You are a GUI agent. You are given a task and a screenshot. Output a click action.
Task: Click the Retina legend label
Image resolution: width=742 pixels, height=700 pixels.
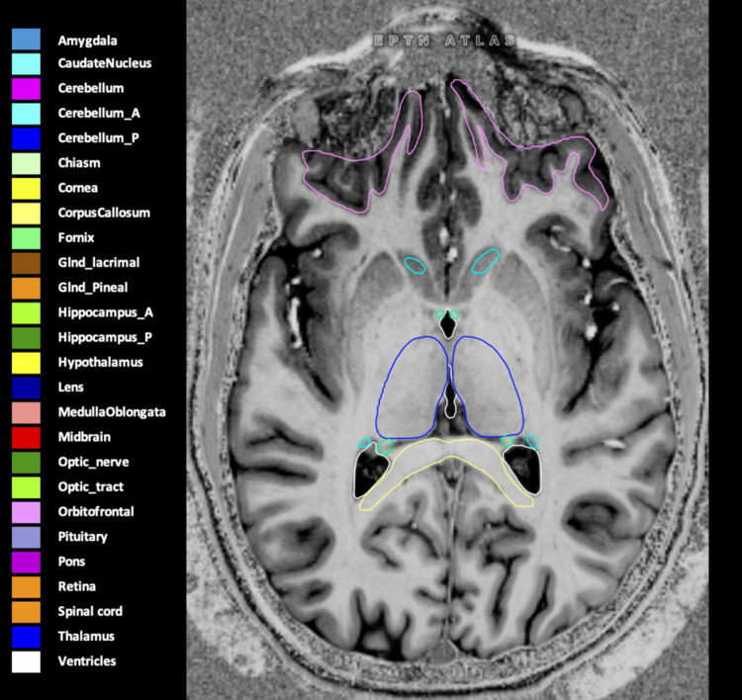(x=76, y=586)
